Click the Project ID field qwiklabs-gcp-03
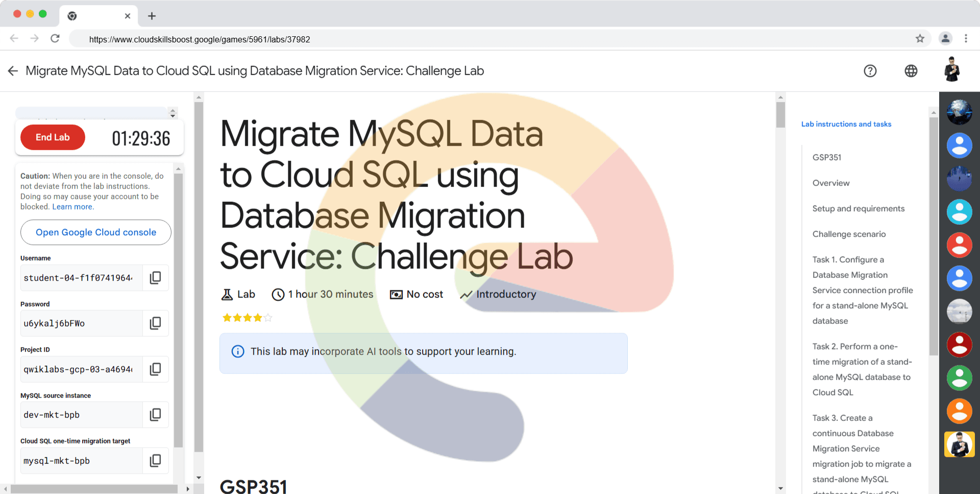Image resolution: width=980 pixels, height=494 pixels. pyautogui.click(x=81, y=369)
